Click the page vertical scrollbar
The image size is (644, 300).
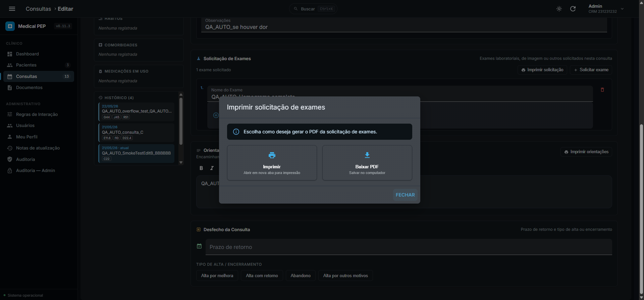(641, 208)
